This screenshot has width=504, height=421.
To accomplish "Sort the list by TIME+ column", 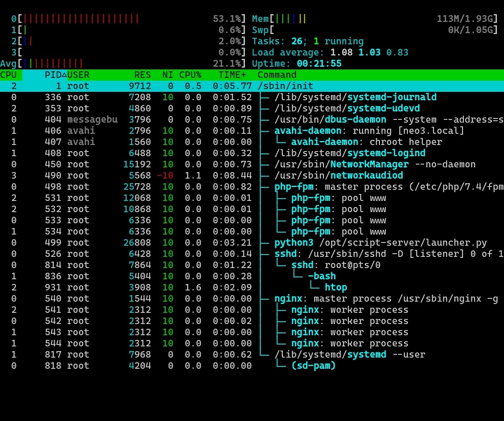I will coord(232,75).
